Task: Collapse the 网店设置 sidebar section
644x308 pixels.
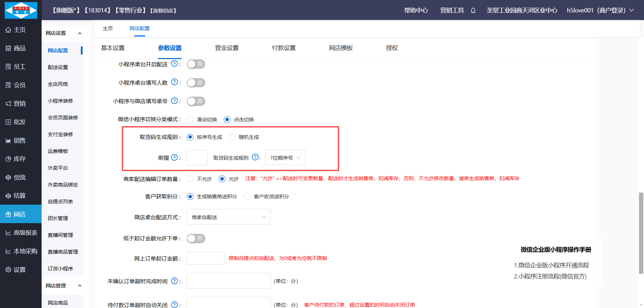Action: (x=79, y=33)
